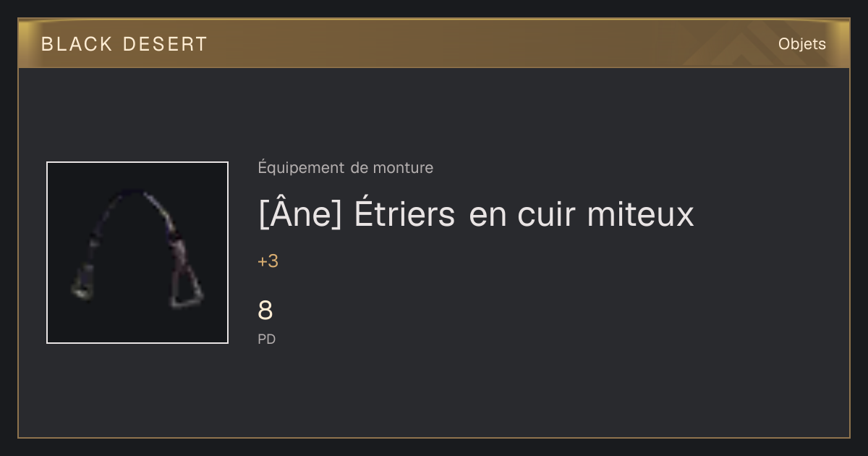Click the word Étriers in item name

[405, 214]
